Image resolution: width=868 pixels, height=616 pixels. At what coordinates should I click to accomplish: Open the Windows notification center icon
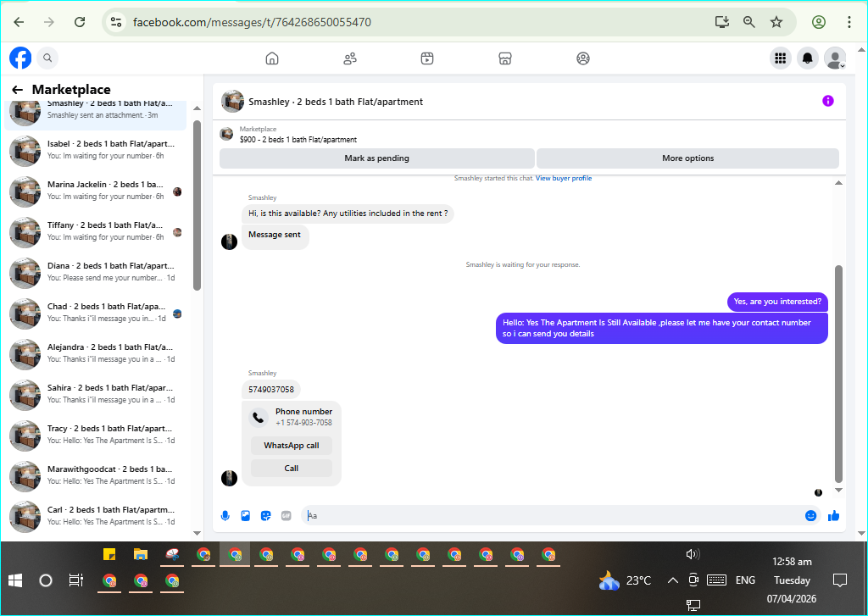click(x=840, y=580)
